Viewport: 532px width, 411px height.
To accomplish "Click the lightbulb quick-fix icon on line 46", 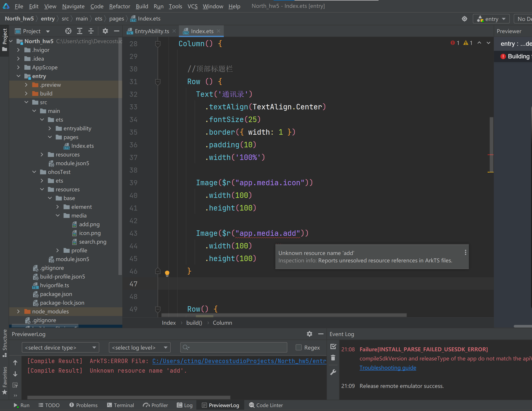I will pyautogui.click(x=167, y=273).
